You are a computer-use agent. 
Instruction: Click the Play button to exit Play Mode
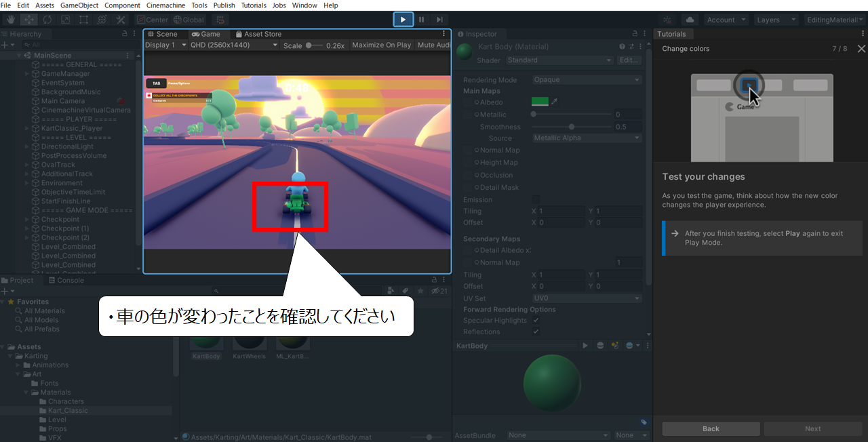click(x=403, y=20)
